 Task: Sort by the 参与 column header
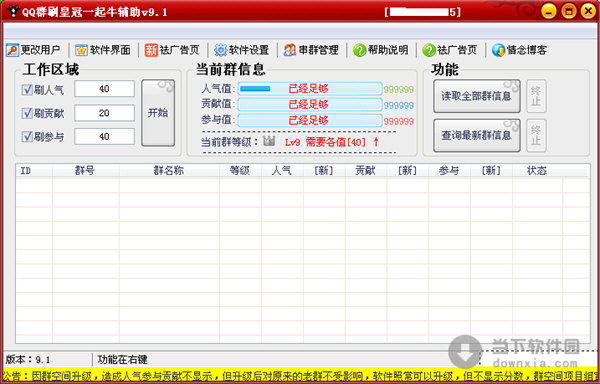pyautogui.click(x=449, y=171)
